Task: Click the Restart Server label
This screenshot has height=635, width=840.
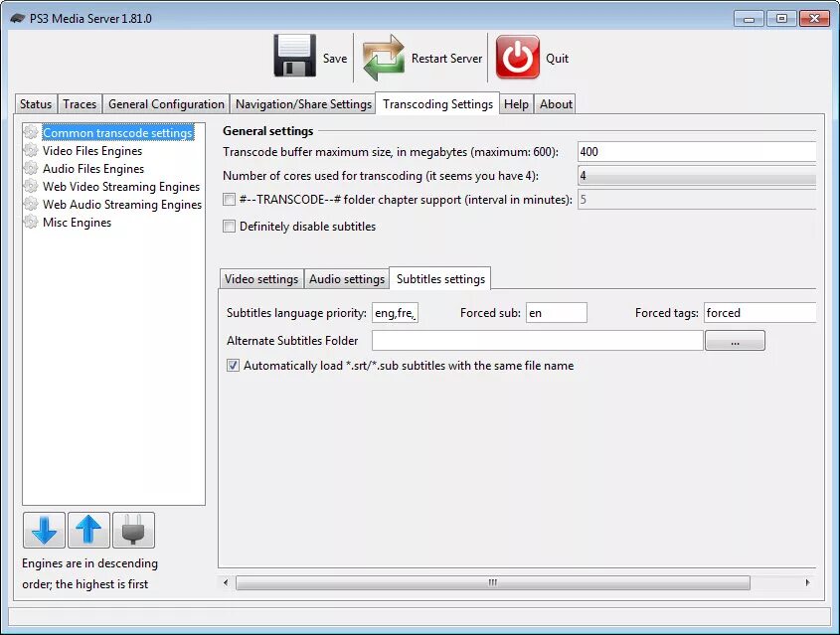Action: (x=446, y=59)
